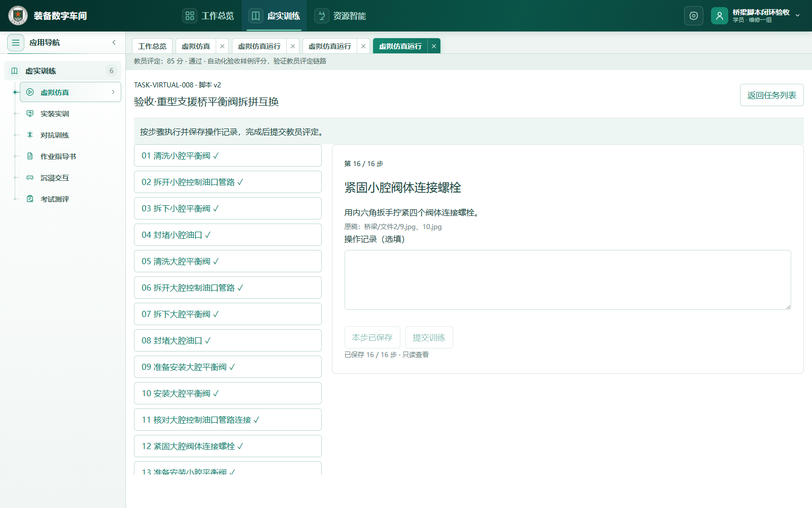812x508 pixels.
Task: Click the 作业指导书 document icon
Action: (30, 156)
